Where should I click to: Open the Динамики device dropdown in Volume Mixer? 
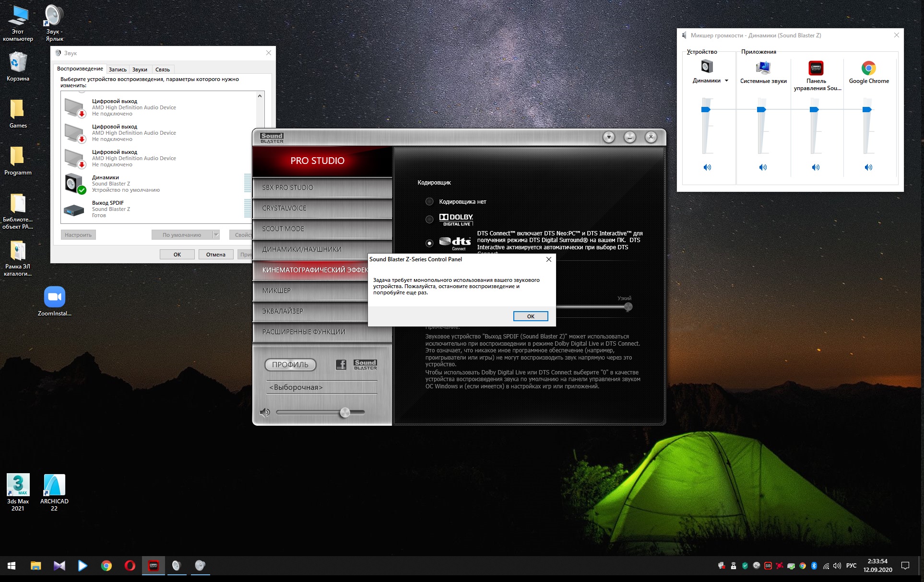point(726,81)
